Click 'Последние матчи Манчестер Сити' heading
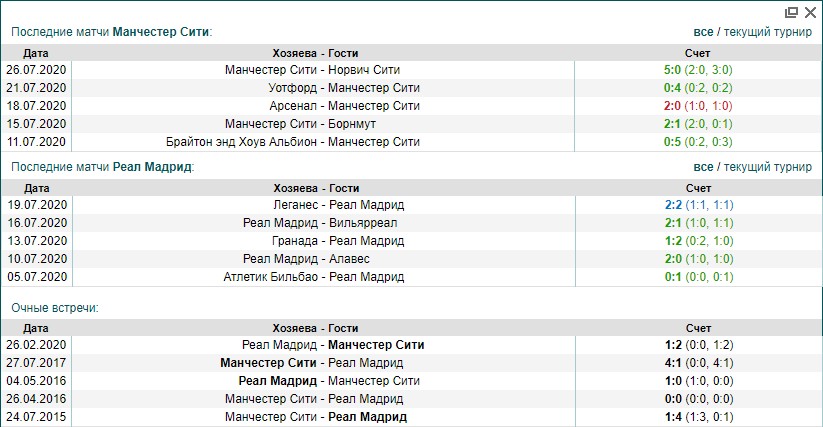 point(110,31)
